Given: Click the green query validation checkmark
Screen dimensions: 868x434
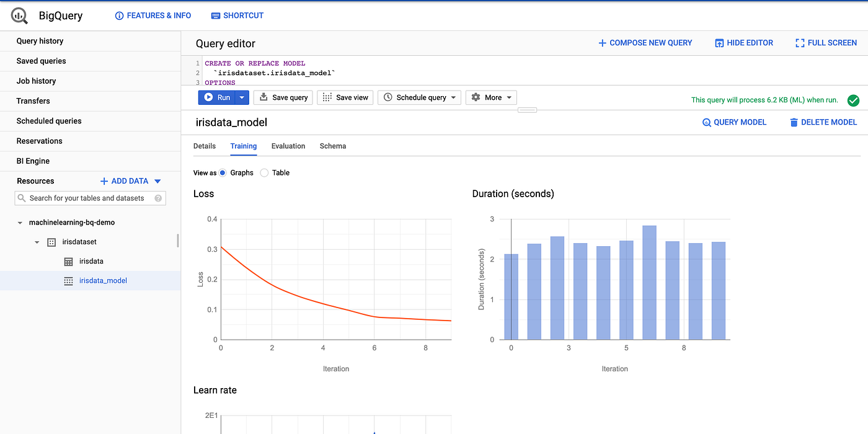Looking at the screenshot, I should (x=853, y=100).
